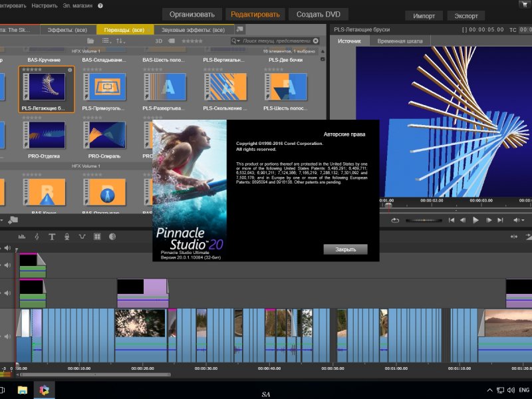Viewport: 532px width, 399px height.
Task: Open the Windows volume tray icon
Action: pos(511,390)
